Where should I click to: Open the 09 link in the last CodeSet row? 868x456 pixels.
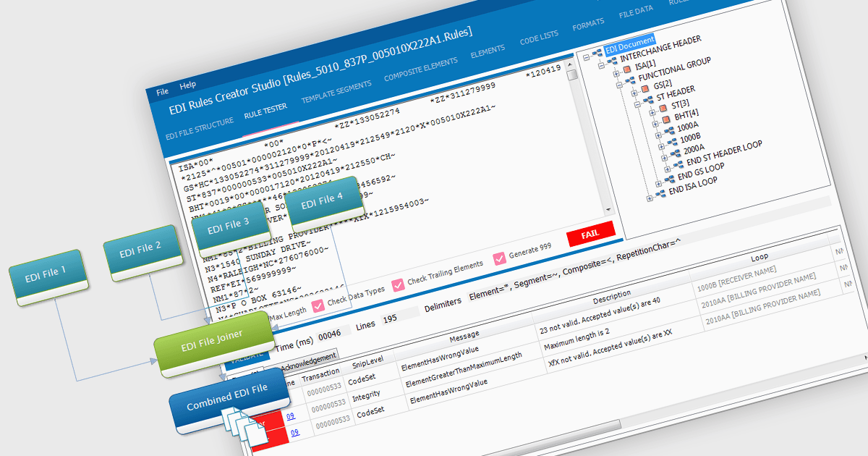tap(294, 433)
